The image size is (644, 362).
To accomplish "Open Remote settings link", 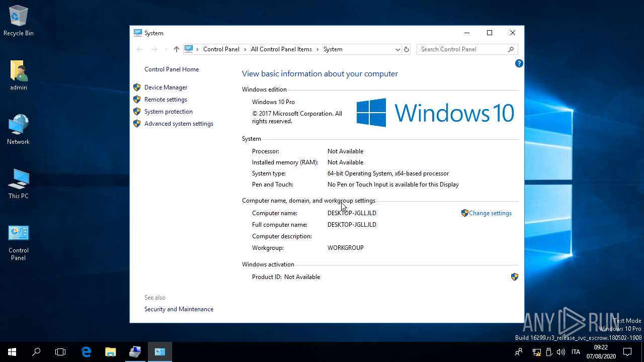I will tap(166, 100).
